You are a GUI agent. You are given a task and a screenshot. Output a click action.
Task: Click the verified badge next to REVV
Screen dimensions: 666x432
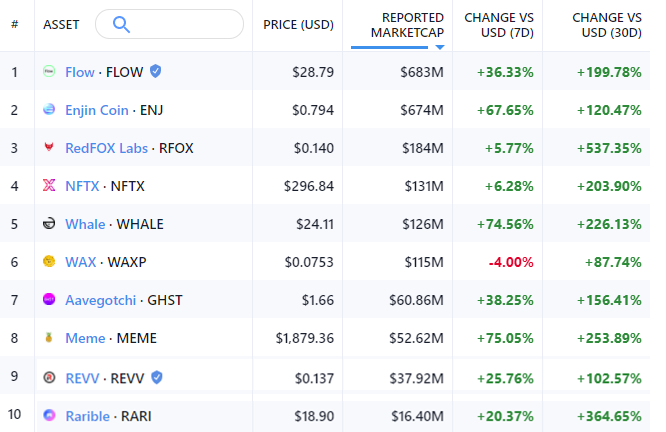pos(157,377)
